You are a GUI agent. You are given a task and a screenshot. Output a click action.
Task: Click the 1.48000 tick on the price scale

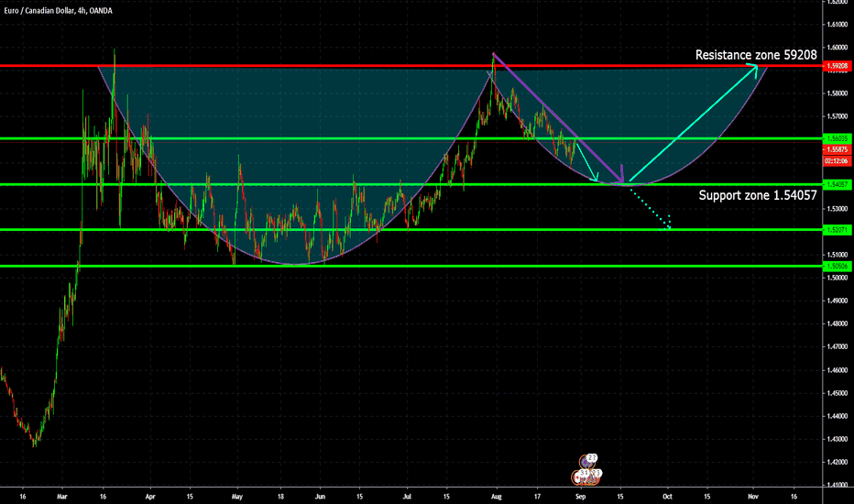pos(838,323)
